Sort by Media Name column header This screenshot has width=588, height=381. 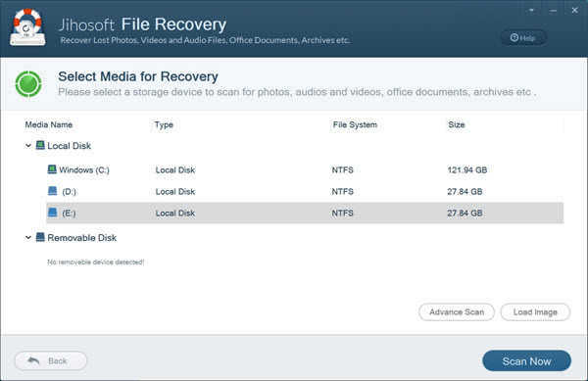49,124
